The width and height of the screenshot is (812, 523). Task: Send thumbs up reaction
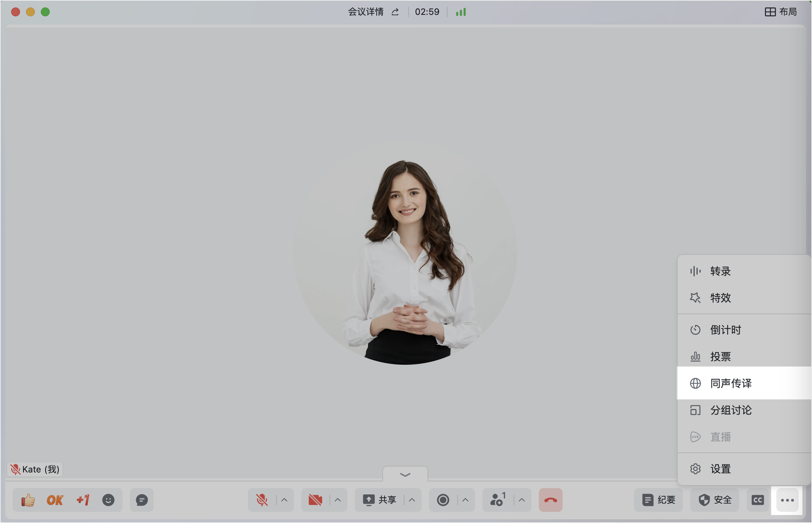click(x=28, y=500)
